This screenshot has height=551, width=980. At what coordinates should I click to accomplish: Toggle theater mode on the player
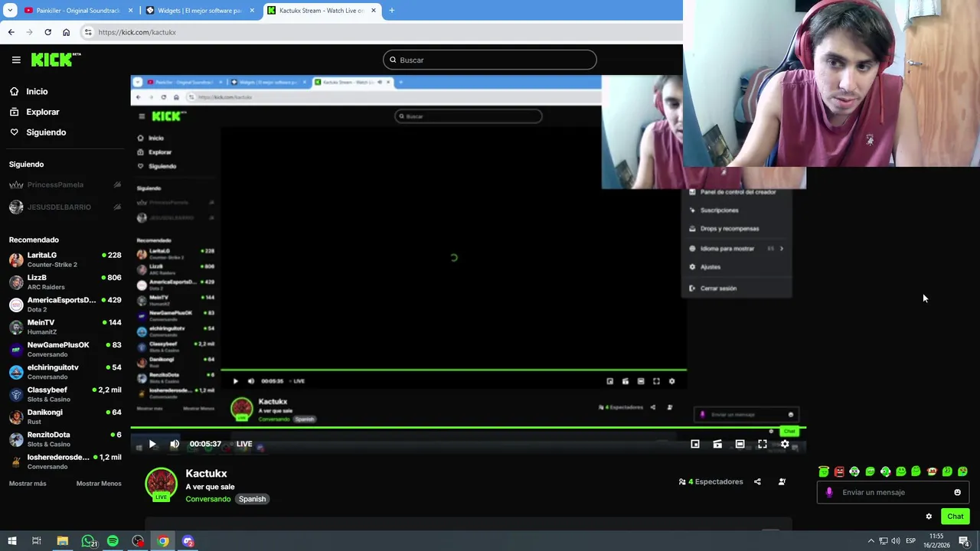(740, 444)
